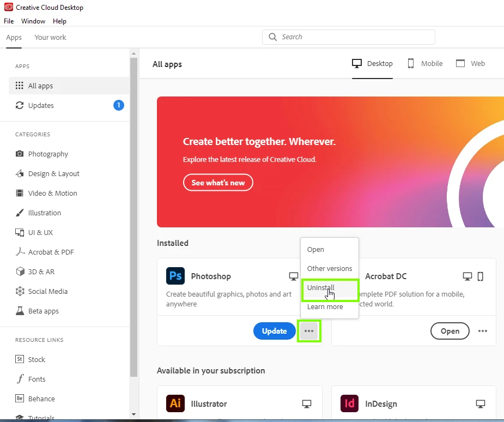Switch to the Apps tab
The width and height of the screenshot is (504, 422).
coord(14,37)
